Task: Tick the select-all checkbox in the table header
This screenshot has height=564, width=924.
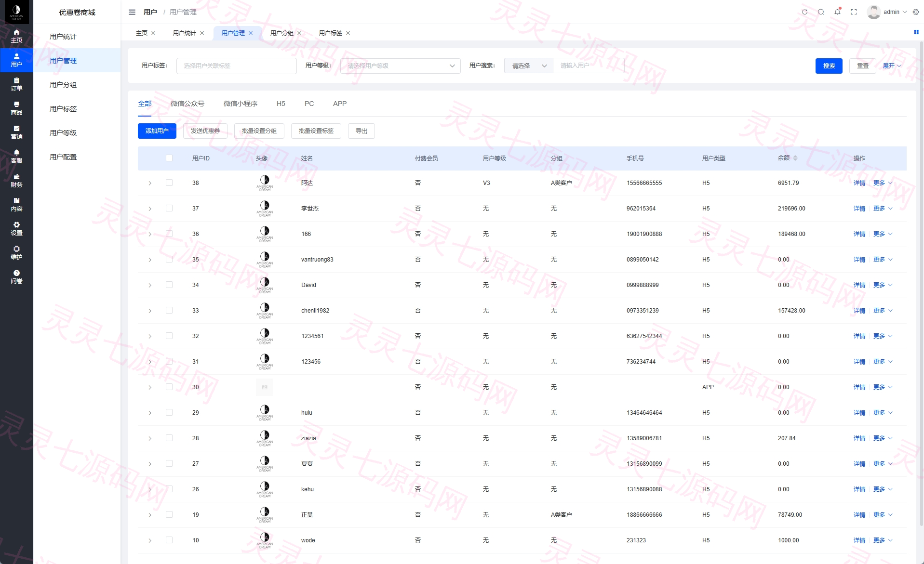Action: tap(169, 158)
